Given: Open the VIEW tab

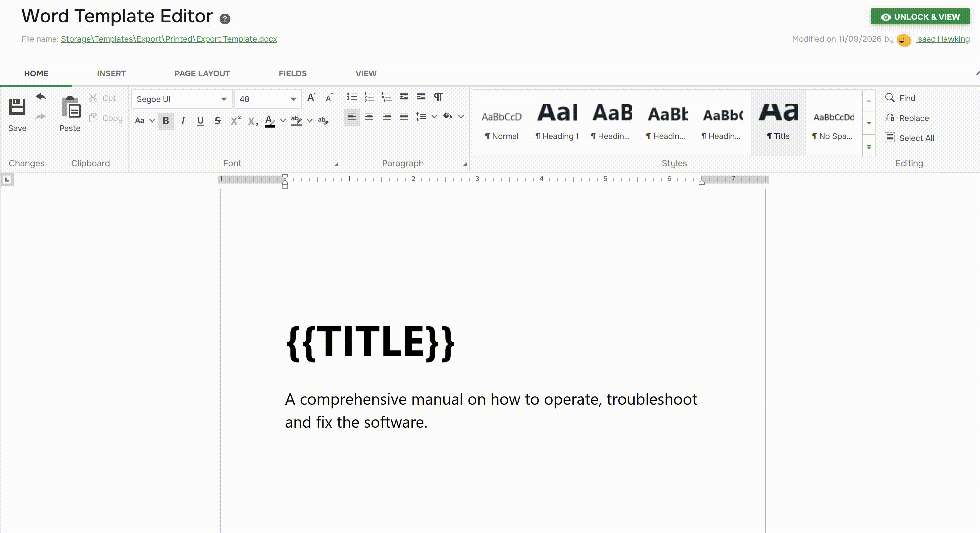Looking at the screenshot, I should (366, 73).
